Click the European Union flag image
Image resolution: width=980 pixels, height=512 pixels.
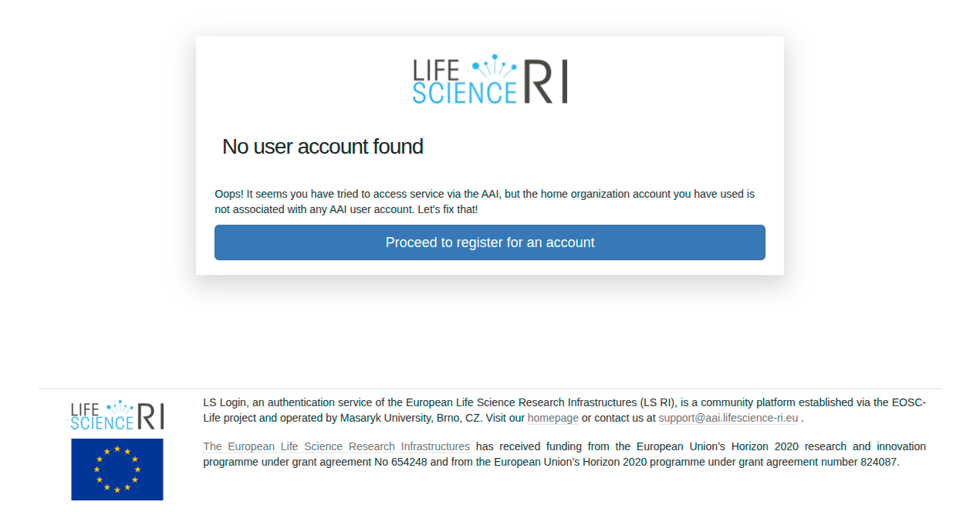click(117, 469)
